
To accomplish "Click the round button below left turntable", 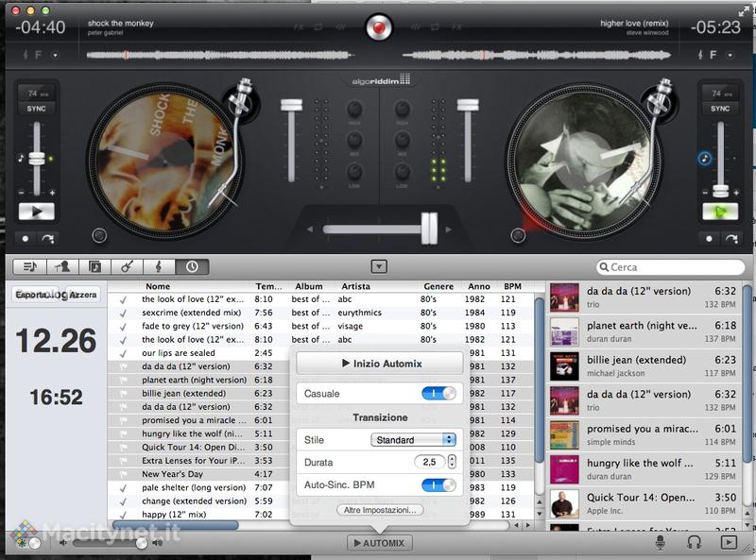I will (99, 235).
